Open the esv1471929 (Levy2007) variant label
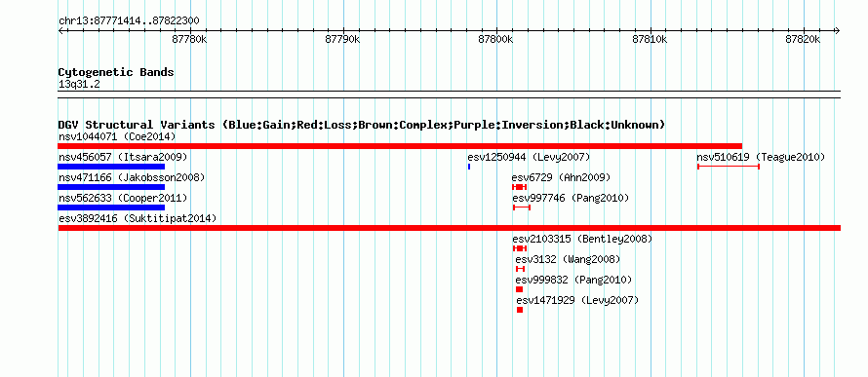Image resolution: width=868 pixels, height=377 pixels. [577, 300]
